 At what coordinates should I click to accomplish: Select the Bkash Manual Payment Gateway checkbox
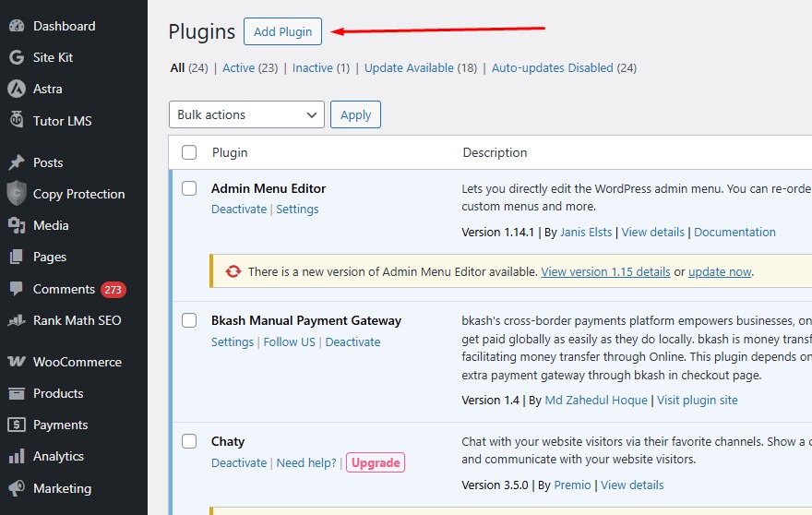click(x=189, y=321)
